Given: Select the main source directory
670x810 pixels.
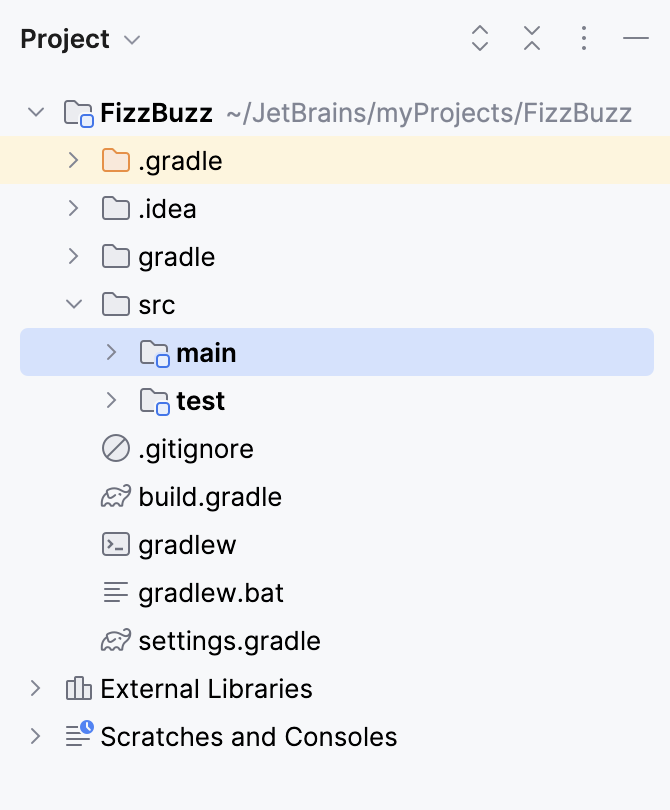Looking at the screenshot, I should coord(207,352).
